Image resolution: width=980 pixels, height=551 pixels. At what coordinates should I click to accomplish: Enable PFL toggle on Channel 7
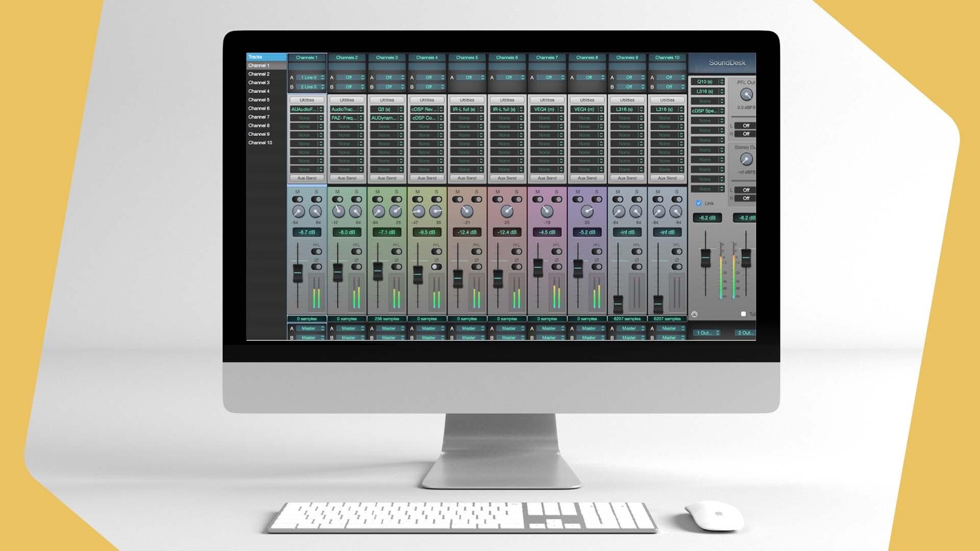click(x=556, y=252)
